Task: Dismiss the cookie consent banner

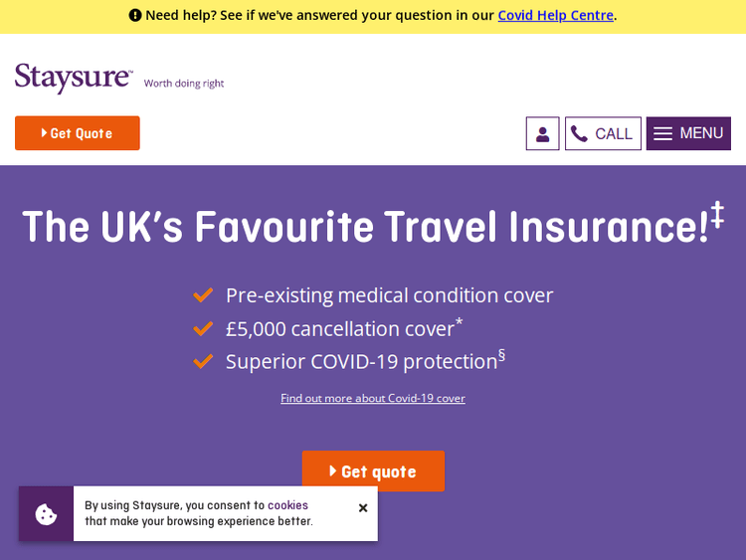Action: [x=363, y=508]
